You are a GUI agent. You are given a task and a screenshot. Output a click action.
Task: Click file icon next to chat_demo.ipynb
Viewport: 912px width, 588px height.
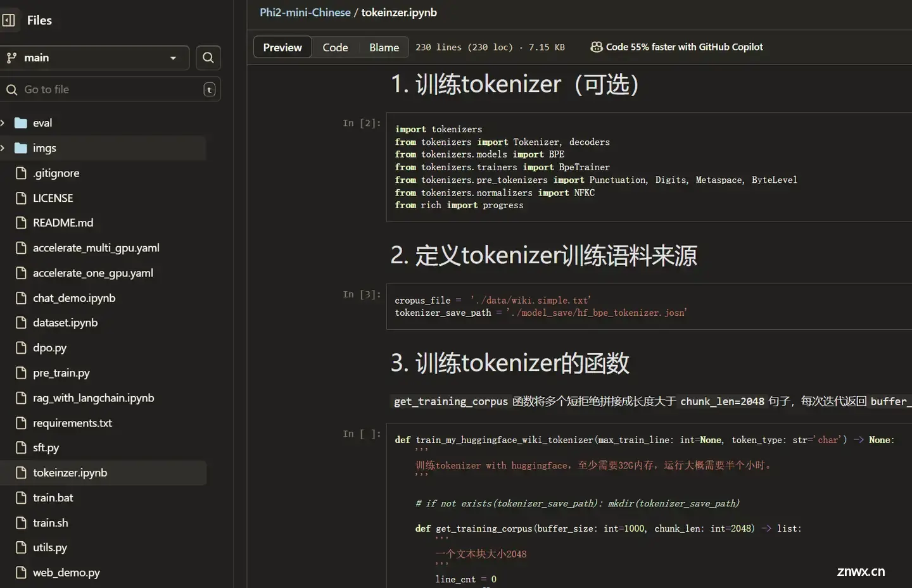pyautogui.click(x=21, y=297)
